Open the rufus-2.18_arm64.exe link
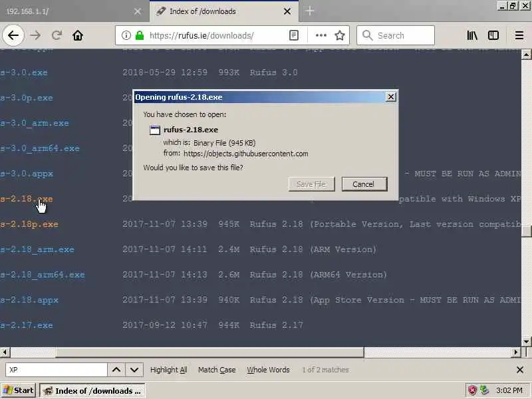 point(43,275)
